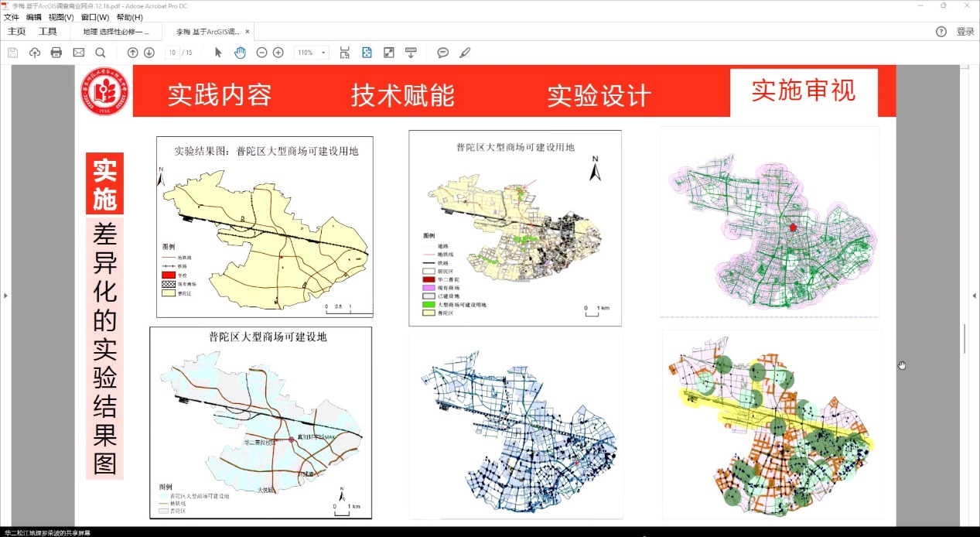
Task: Click the school logo emblem on slide
Action: (103, 91)
